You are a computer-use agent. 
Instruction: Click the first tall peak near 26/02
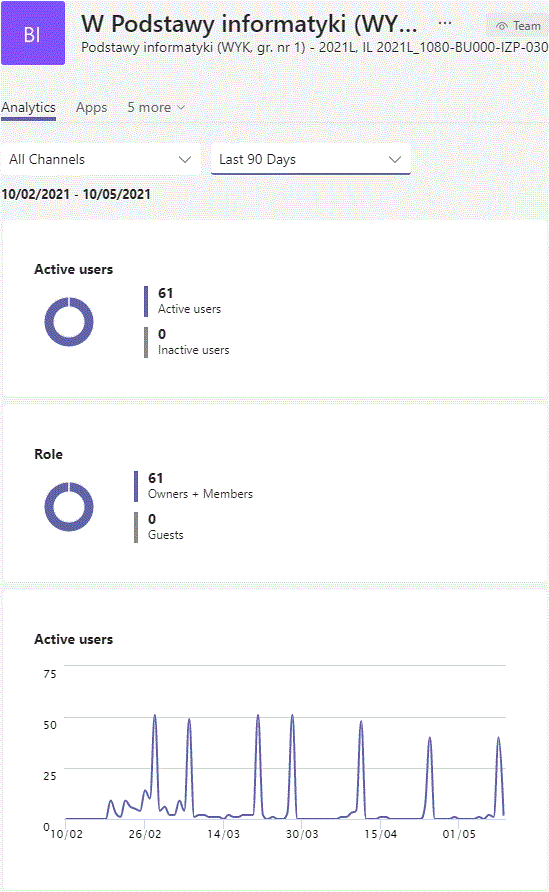tap(155, 718)
